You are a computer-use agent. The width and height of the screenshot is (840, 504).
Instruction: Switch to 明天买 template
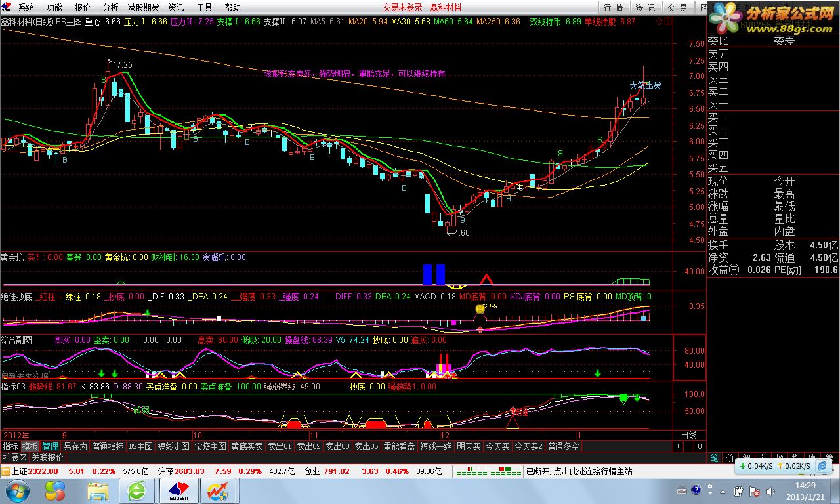(469, 446)
